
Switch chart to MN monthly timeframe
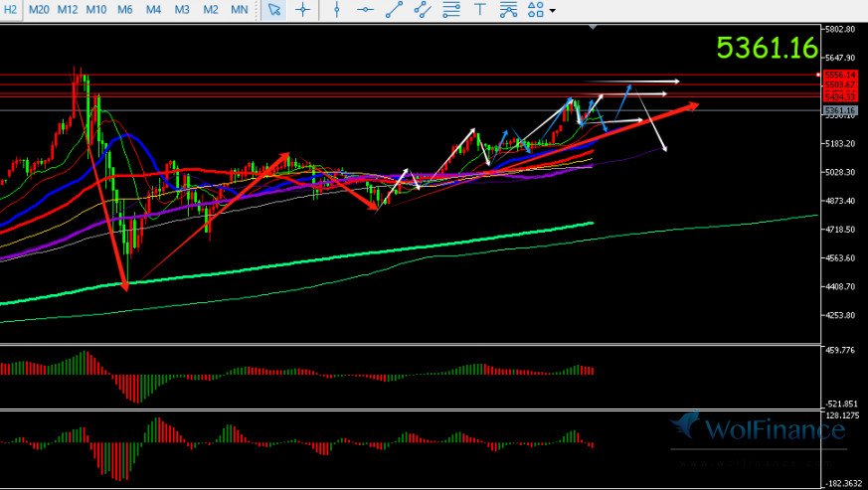click(x=240, y=10)
